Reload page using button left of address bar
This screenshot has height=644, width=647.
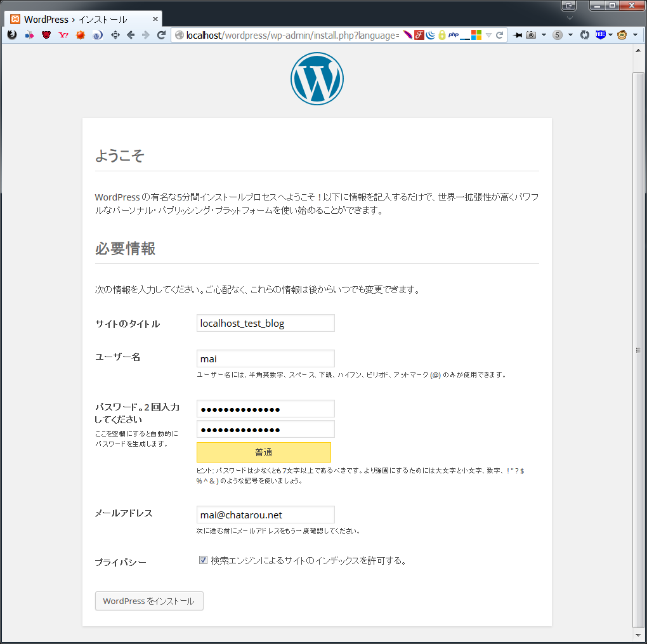161,35
